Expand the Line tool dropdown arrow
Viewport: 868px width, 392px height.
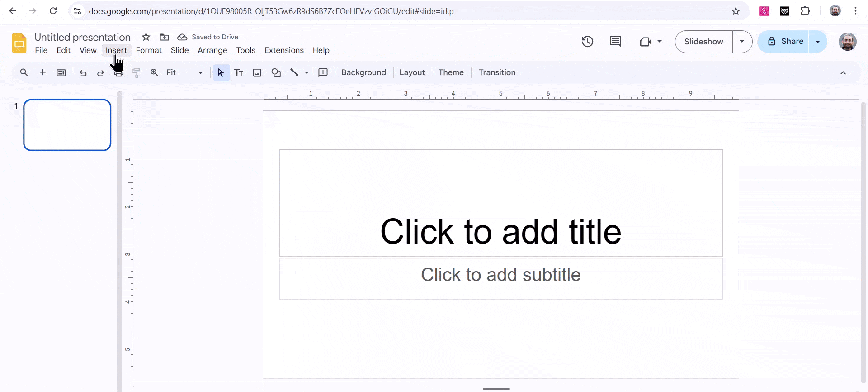[x=307, y=72]
